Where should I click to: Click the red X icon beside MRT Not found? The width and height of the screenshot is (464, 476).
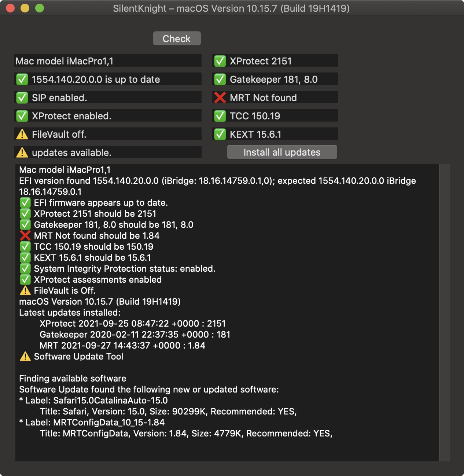[220, 98]
